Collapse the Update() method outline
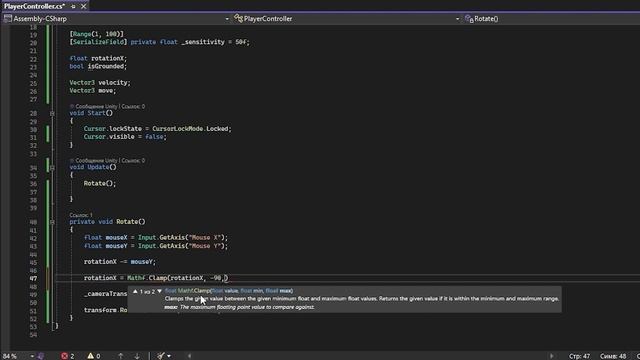Image resolution: width=640 pixels, height=360 pixels. pyautogui.click(x=52, y=167)
